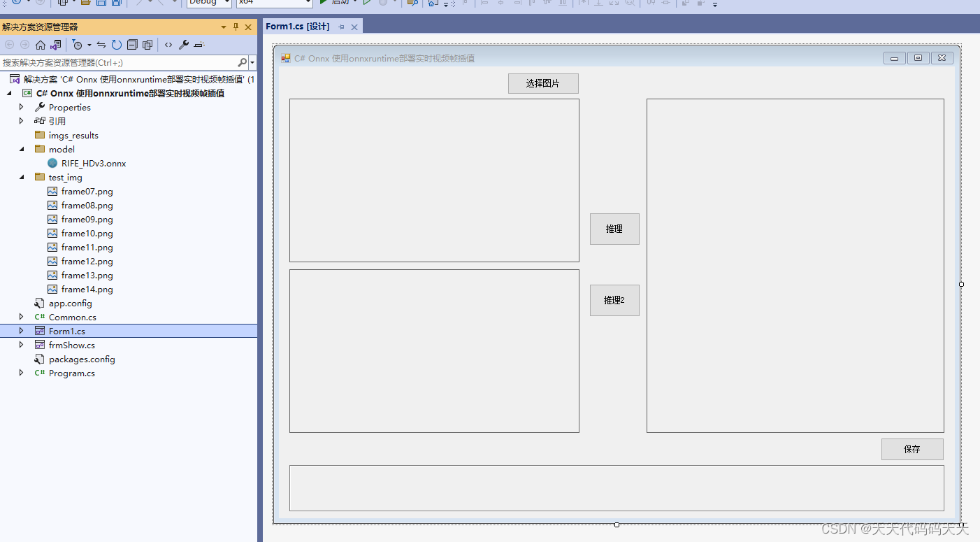Click the Home icon in Solution Explorer toolbar
This screenshot has height=542, width=980.
[40, 45]
